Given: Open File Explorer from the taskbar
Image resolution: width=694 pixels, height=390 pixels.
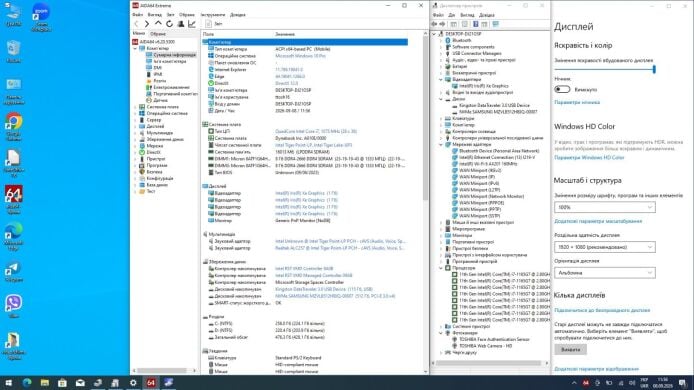Looking at the screenshot, I should [45, 383].
